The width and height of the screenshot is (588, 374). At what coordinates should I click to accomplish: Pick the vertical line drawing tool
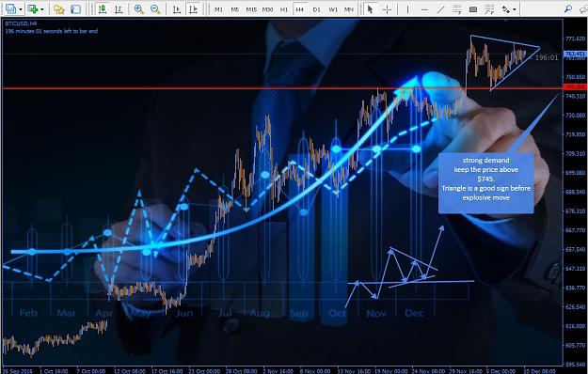point(407,9)
